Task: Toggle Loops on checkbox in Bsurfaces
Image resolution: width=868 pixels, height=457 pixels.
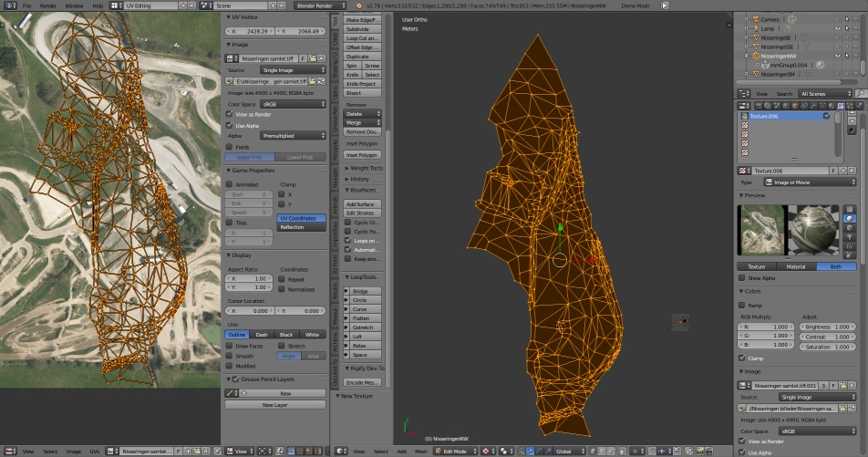Action: pos(347,241)
